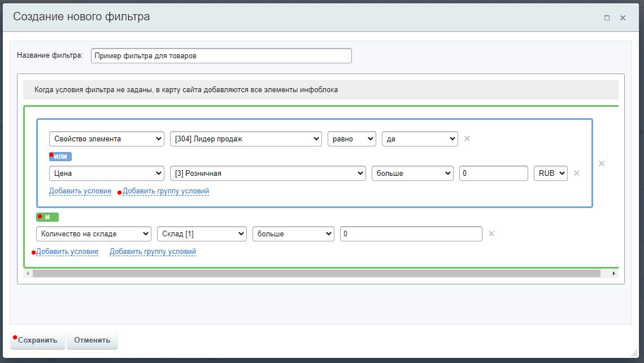Maximize the filter creation dialog

(607, 18)
